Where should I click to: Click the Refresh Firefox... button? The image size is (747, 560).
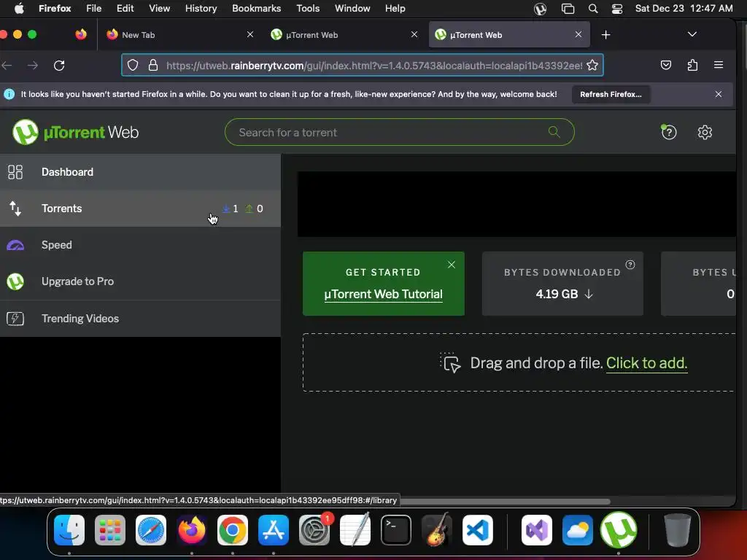[x=611, y=94]
